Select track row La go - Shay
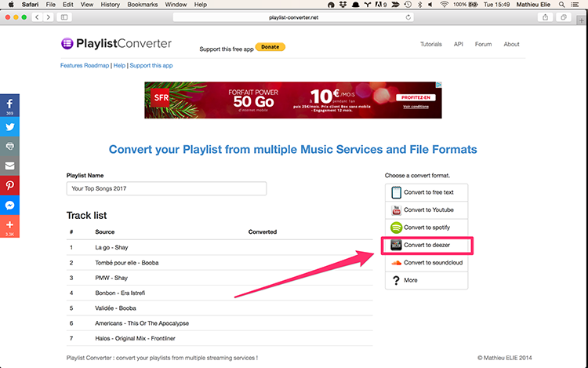The image size is (588, 368). click(x=220, y=248)
